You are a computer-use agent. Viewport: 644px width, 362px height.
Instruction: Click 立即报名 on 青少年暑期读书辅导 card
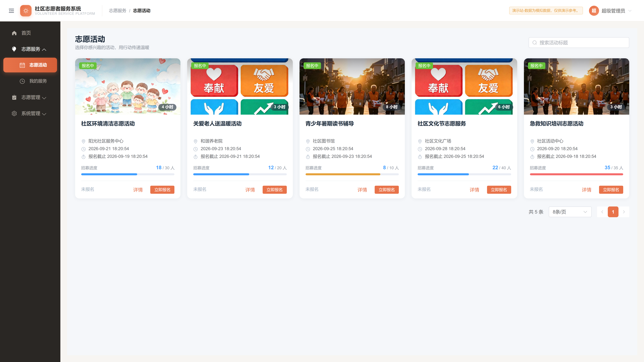pos(387,190)
